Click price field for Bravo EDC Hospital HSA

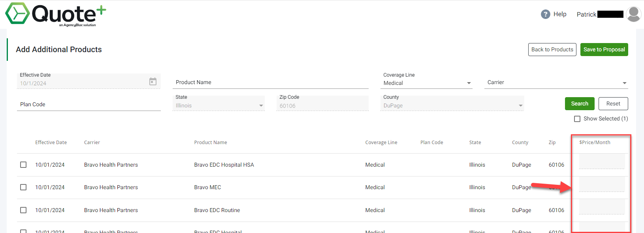coord(602,162)
